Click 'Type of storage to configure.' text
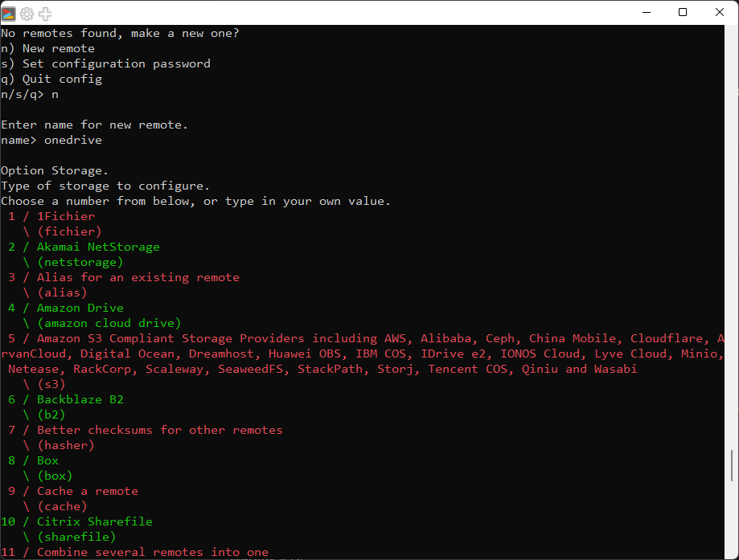Screen dimensions: 739x560 [x=105, y=186]
